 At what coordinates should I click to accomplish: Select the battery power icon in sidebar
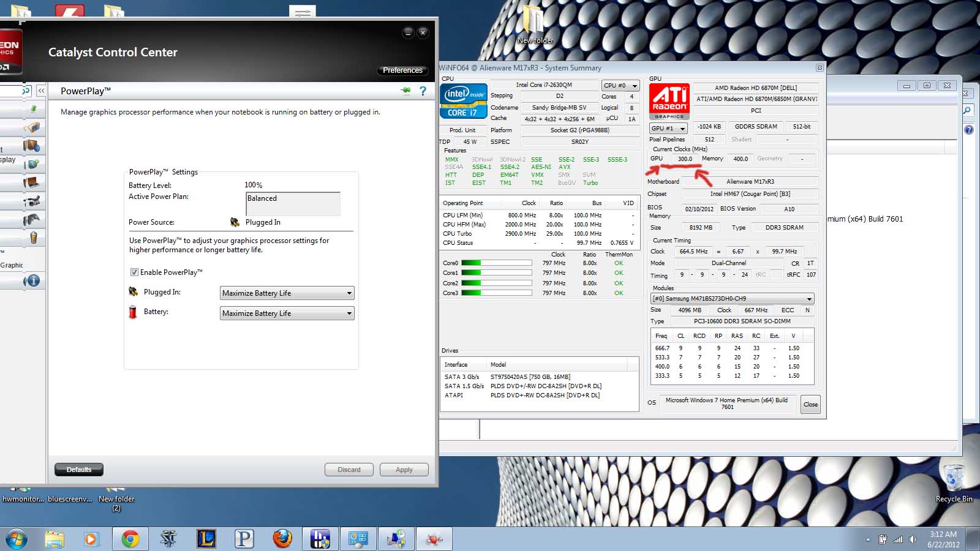pos(33,238)
